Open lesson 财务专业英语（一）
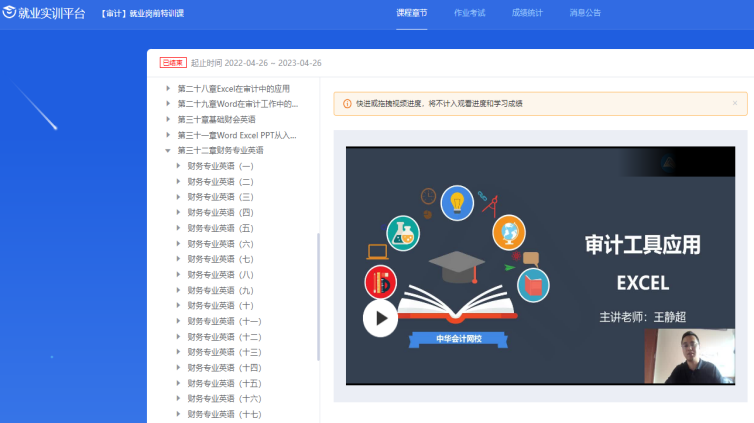The image size is (754, 423). coord(220,166)
